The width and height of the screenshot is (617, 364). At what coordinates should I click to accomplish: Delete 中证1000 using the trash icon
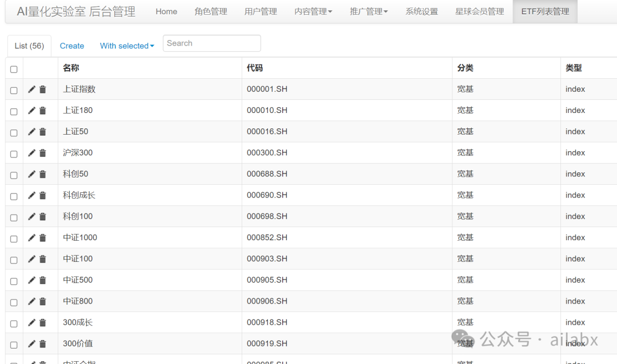tap(42, 238)
